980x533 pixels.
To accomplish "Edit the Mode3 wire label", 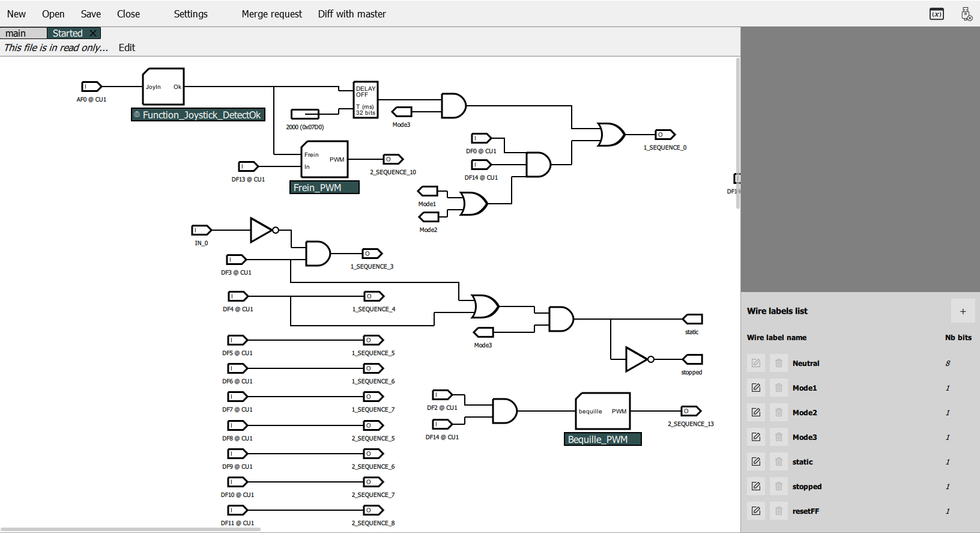I will pyautogui.click(x=756, y=437).
